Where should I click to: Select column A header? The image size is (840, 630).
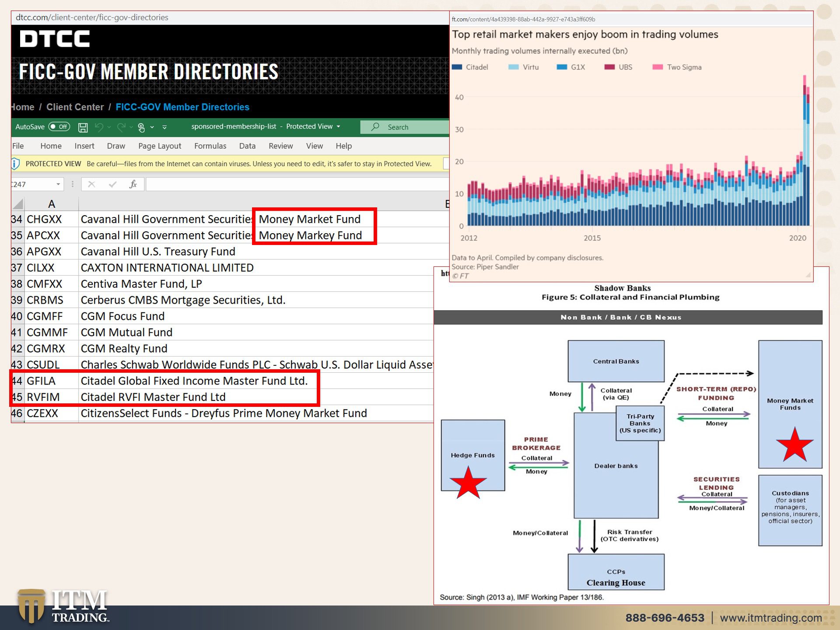click(52, 204)
